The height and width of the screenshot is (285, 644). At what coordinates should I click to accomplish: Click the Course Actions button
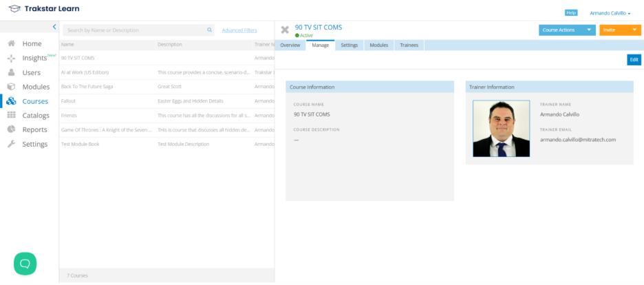pyautogui.click(x=567, y=30)
